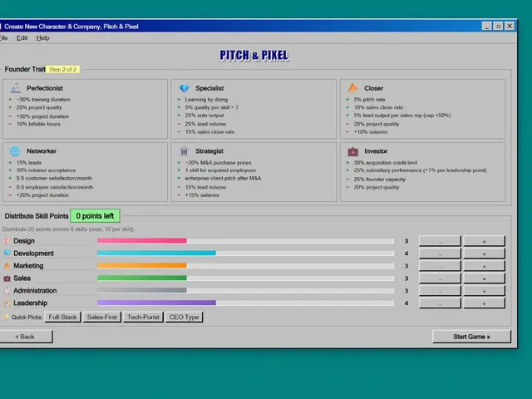Open the Help menu
This screenshot has width=532, height=399.
pyautogui.click(x=42, y=38)
